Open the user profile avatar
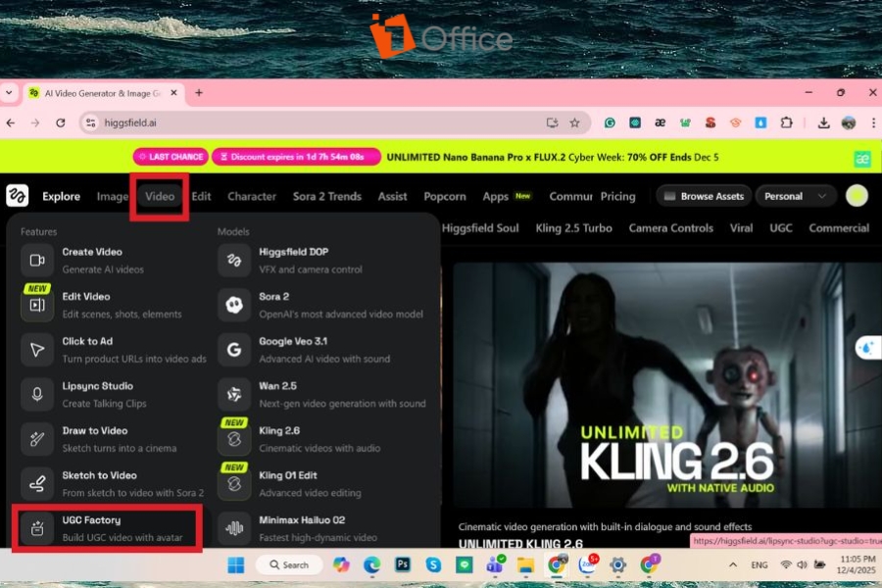Screen dimensions: 882x588 coord(857,196)
